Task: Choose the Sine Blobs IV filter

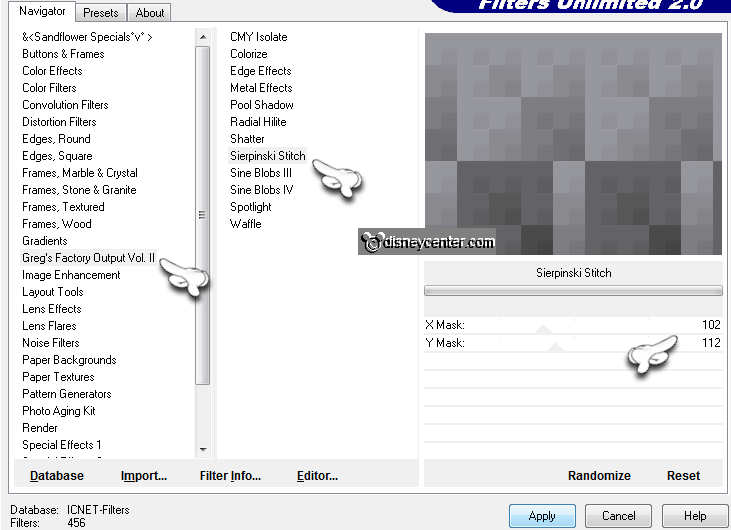Action: (262, 190)
